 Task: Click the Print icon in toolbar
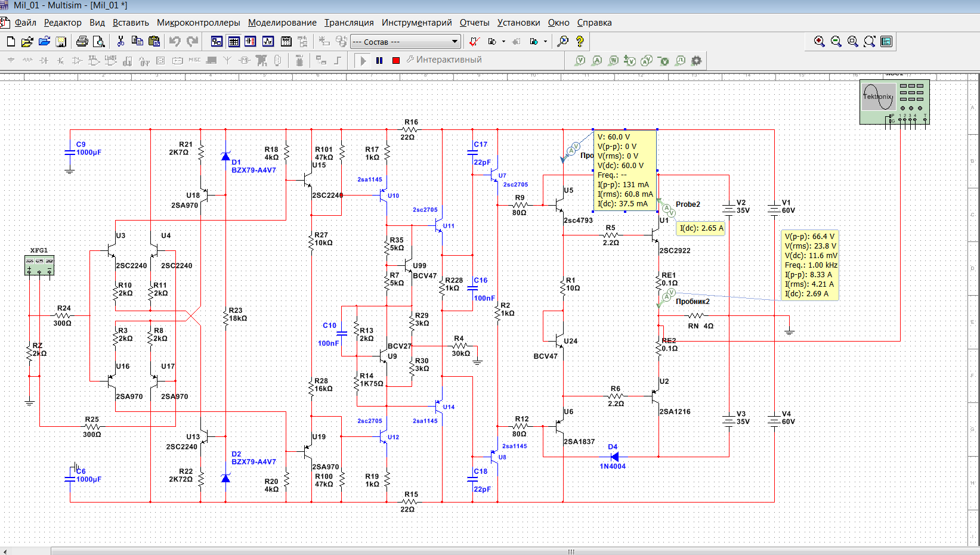tap(82, 42)
